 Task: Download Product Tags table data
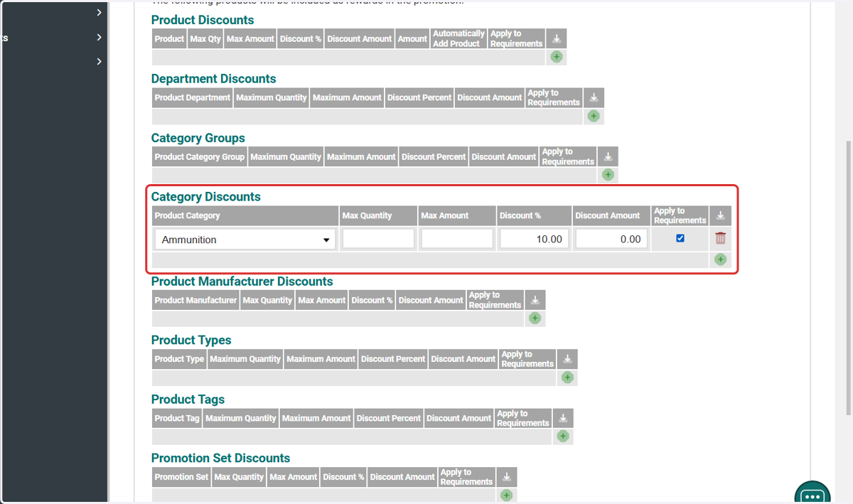tap(563, 418)
